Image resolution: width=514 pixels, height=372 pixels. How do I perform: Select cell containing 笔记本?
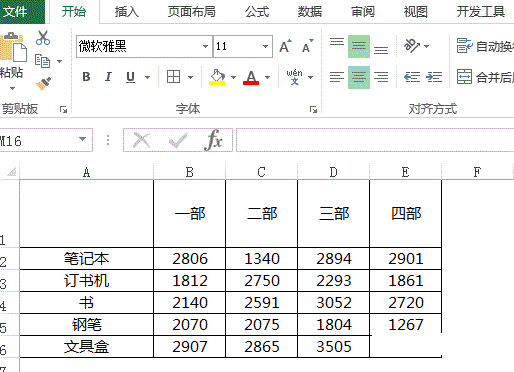[86, 259]
